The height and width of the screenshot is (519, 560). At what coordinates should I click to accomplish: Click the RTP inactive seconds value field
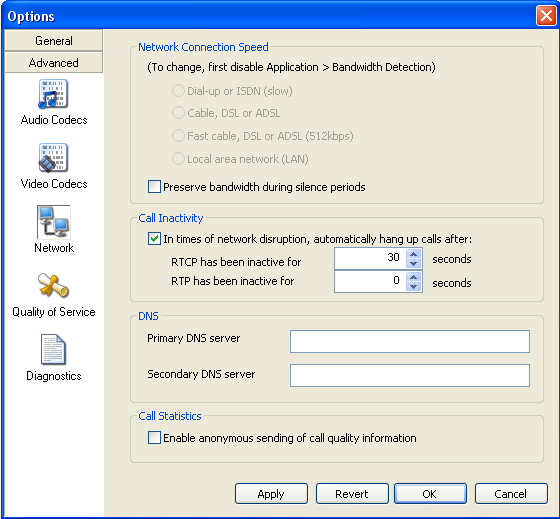click(370, 282)
